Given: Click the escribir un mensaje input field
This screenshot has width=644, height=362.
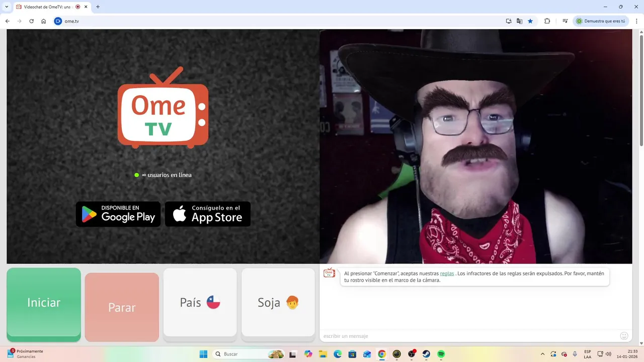Looking at the screenshot, I should click(x=470, y=336).
